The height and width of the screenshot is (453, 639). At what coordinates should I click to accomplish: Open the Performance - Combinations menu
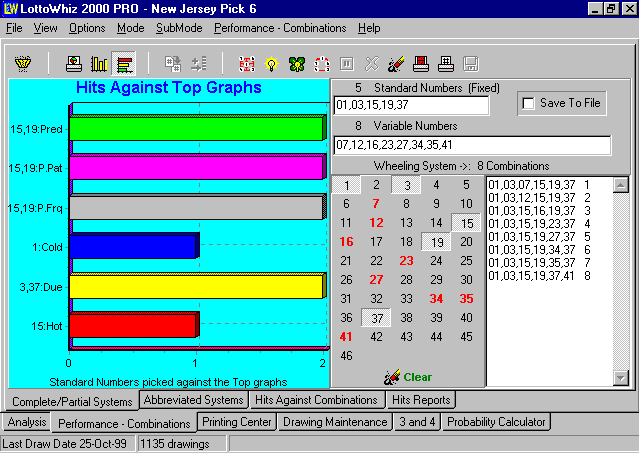pyautogui.click(x=280, y=28)
